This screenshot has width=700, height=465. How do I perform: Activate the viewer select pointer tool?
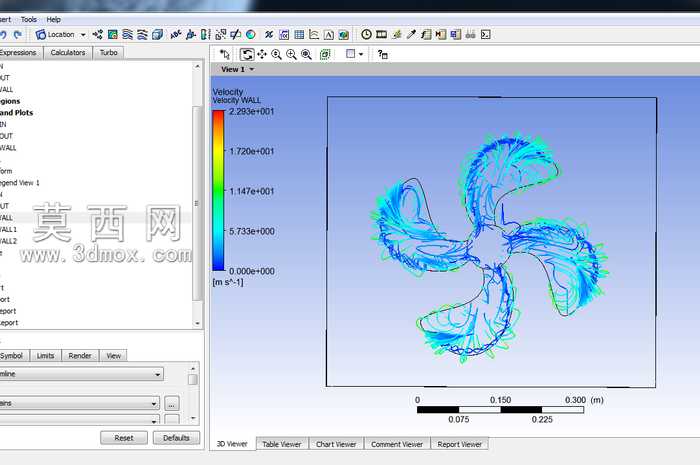[225, 54]
